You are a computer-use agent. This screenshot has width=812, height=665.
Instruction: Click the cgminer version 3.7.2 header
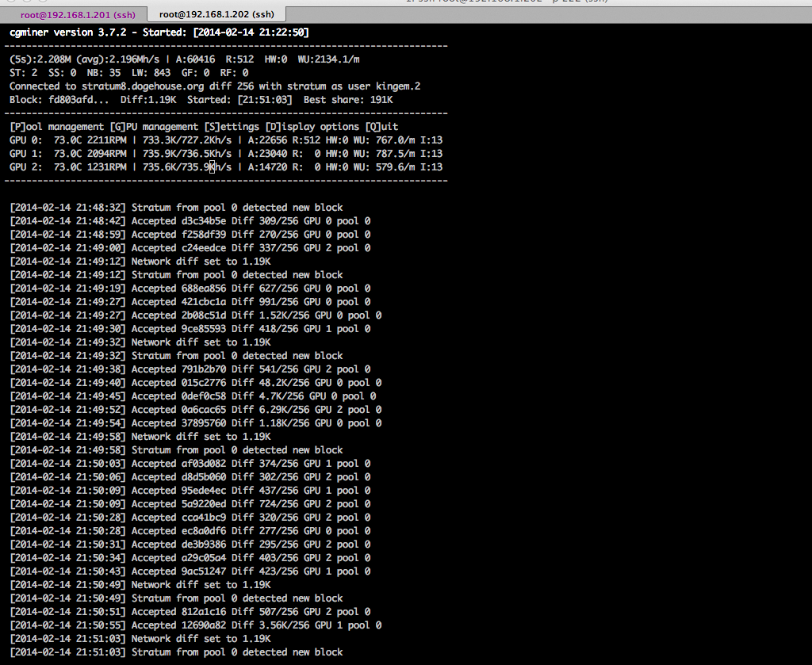pyautogui.click(x=159, y=32)
